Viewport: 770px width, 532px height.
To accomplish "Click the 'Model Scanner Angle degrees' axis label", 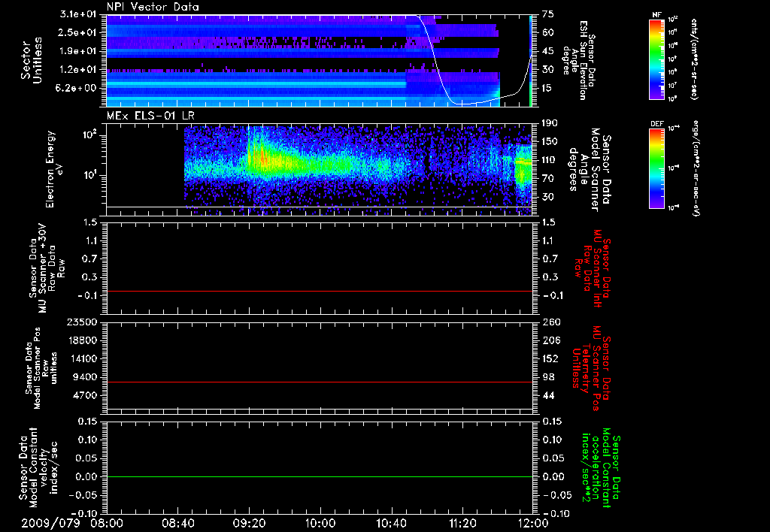I will 590,170.
